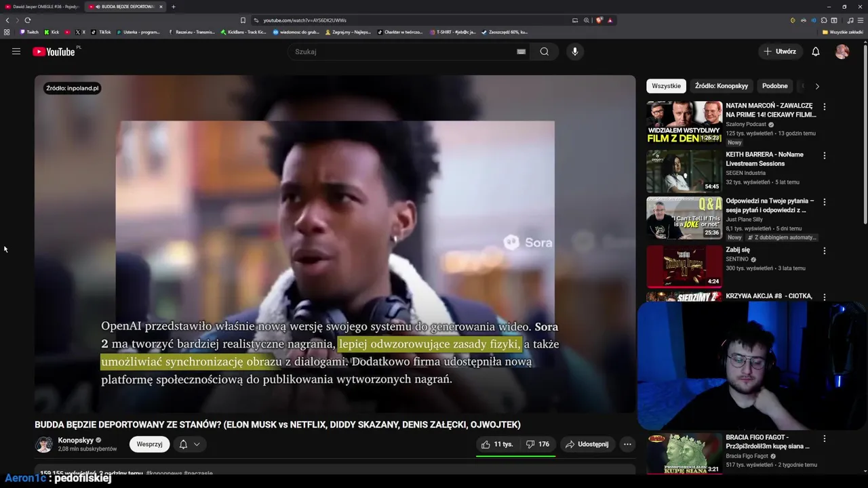
Task: Click the 2,08 mln subskrybentów text
Action: click(87, 449)
